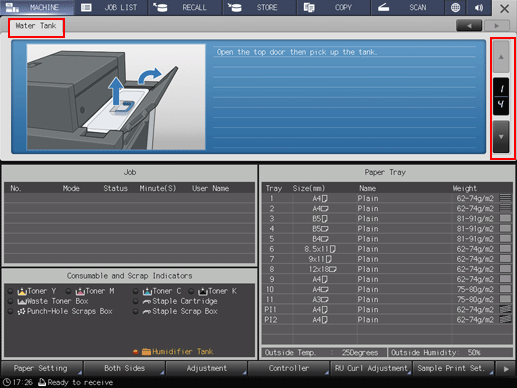
Task: Open the RECALL tab
Action: (185, 7)
